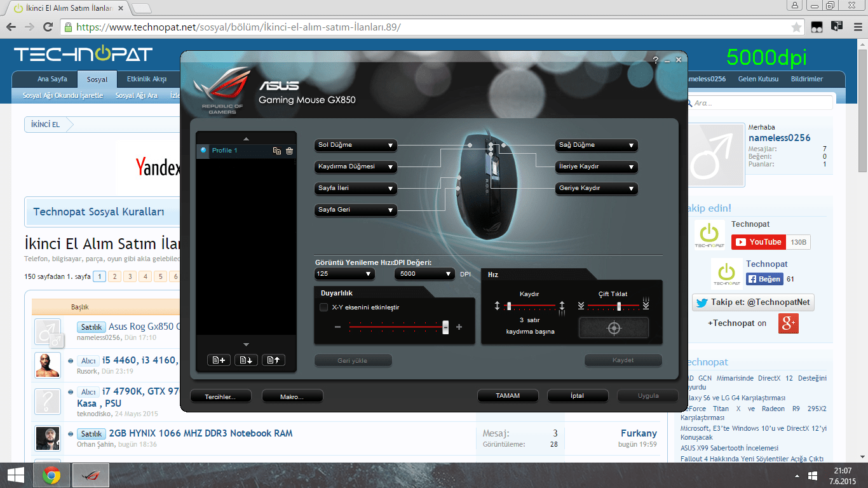Image resolution: width=868 pixels, height=488 pixels.
Task: Open a new Chrome tab
Action: 142,8
